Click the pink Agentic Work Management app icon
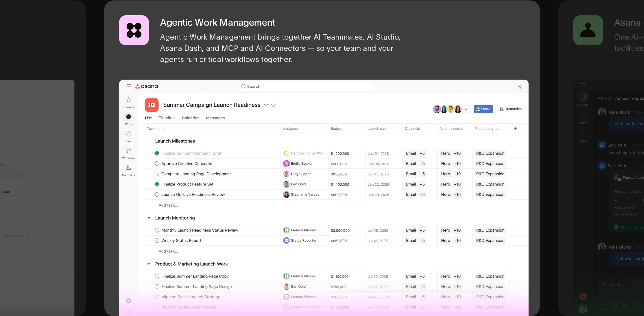Screen dimensions: 644x316 point(134,30)
